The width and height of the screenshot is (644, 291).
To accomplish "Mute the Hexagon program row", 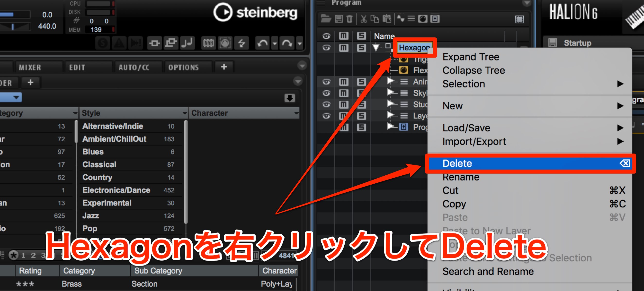I will point(343,47).
